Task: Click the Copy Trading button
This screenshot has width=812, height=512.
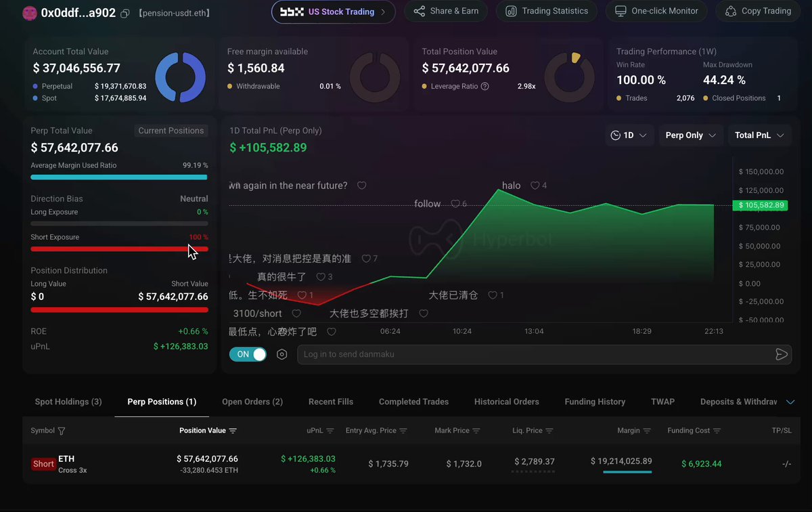Action: pos(758,11)
